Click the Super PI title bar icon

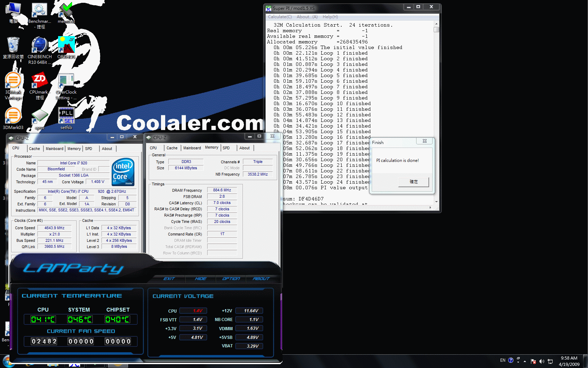click(268, 8)
